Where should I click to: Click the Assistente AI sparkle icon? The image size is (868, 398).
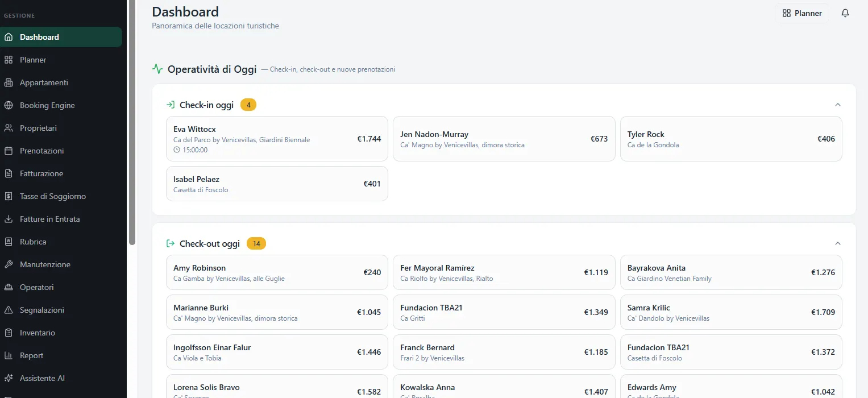pos(9,378)
